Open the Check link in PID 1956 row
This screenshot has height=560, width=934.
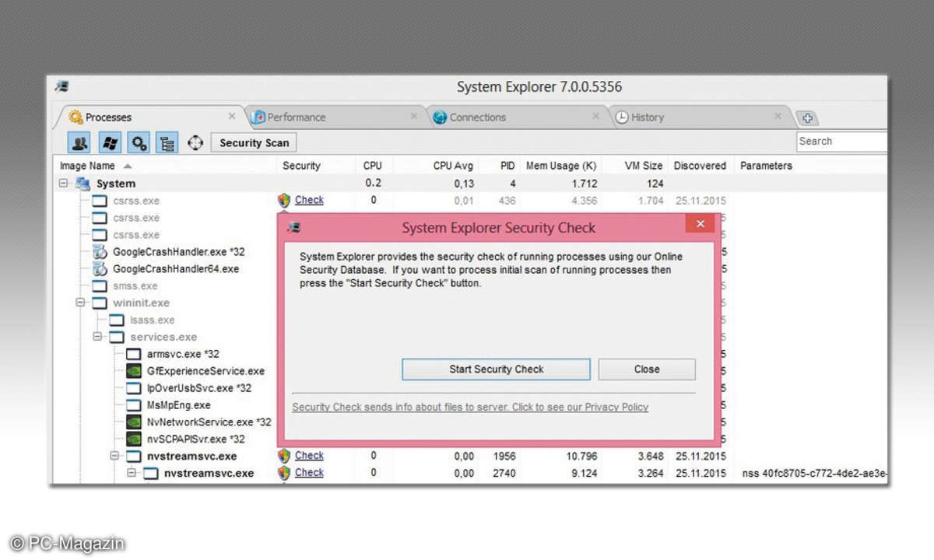click(x=309, y=456)
